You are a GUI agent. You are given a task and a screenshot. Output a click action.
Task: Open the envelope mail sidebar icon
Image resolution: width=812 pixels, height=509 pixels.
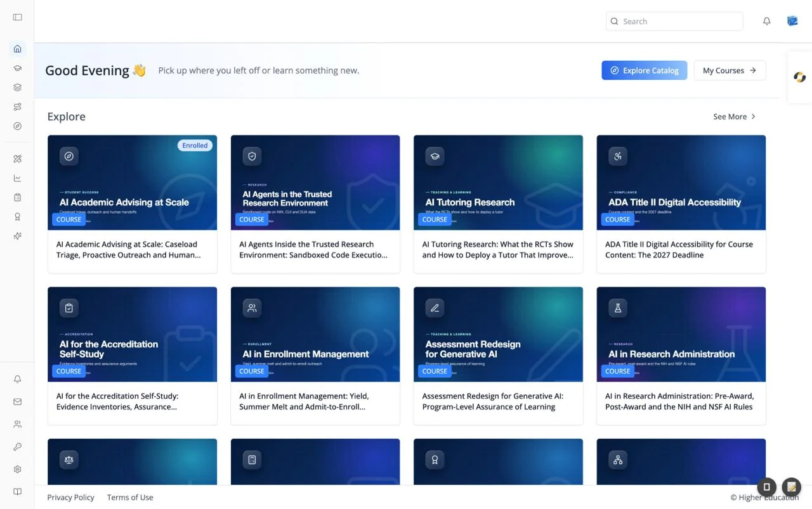point(17,402)
